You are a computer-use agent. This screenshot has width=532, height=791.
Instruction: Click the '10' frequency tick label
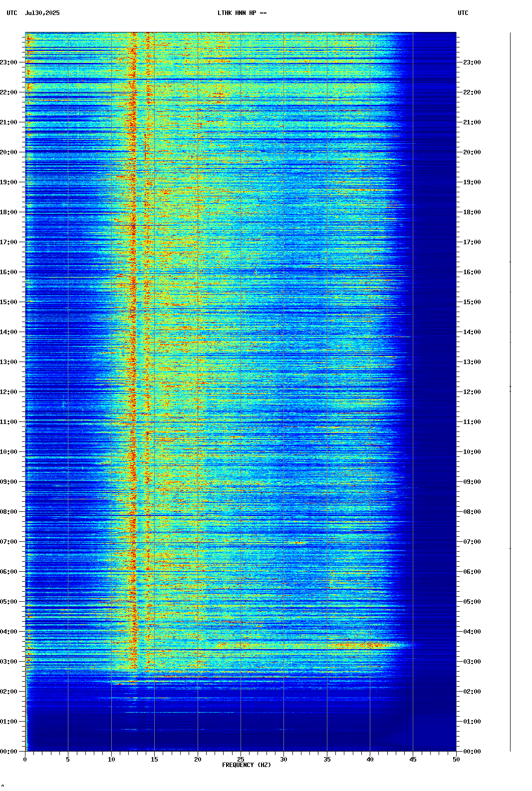click(x=111, y=760)
